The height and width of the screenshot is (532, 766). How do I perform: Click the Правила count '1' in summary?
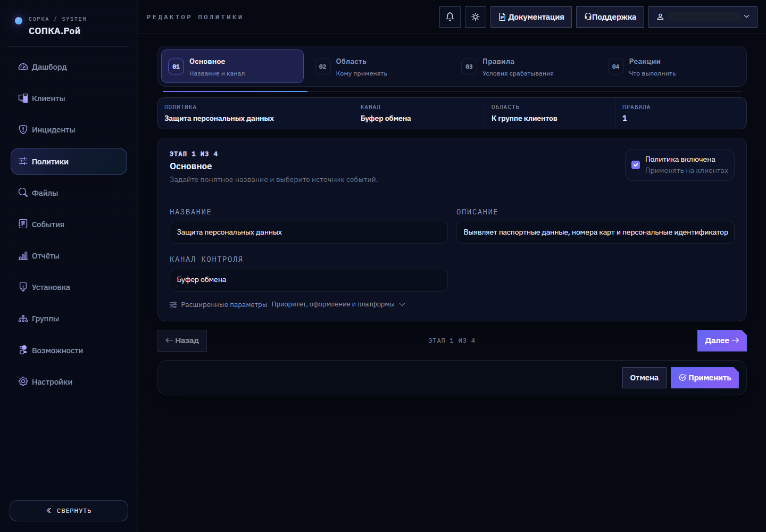tap(625, 119)
